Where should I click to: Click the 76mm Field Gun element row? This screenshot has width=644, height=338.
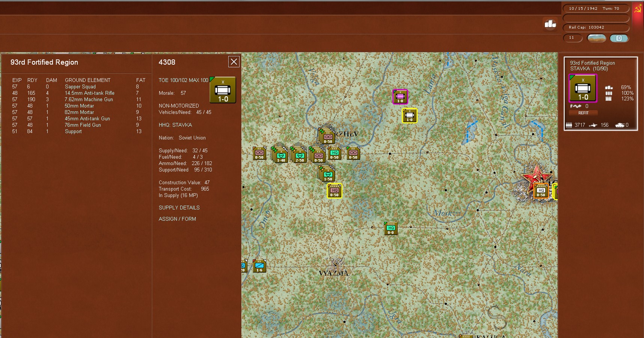(x=79, y=125)
